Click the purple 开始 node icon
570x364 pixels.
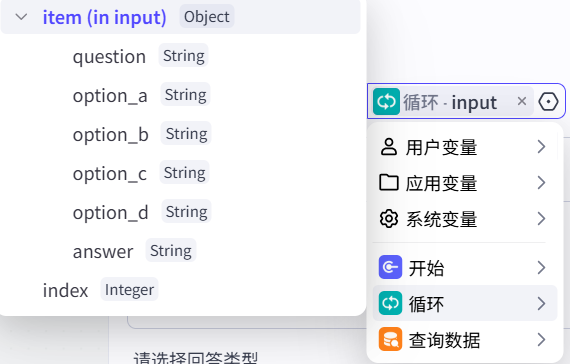(390, 267)
